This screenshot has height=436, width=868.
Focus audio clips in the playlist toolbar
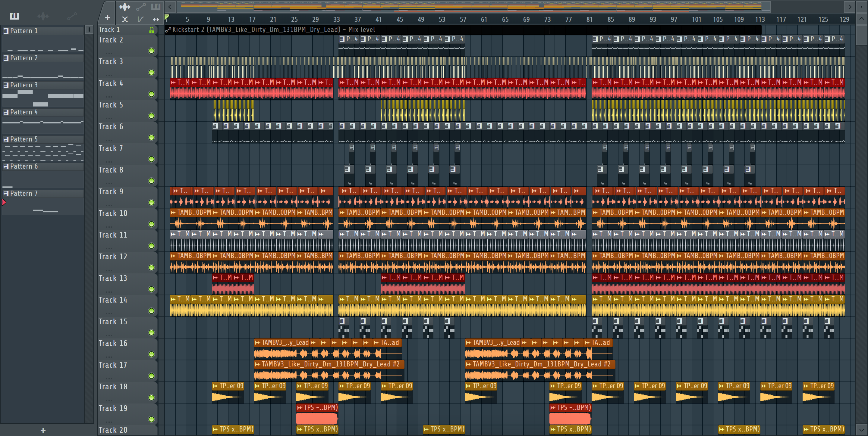pyautogui.click(x=125, y=6)
